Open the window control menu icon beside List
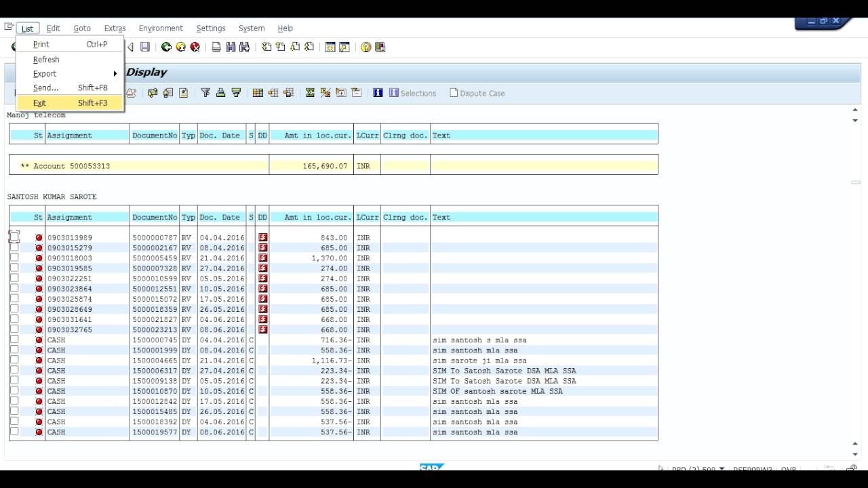868x488 pixels. [9, 27]
